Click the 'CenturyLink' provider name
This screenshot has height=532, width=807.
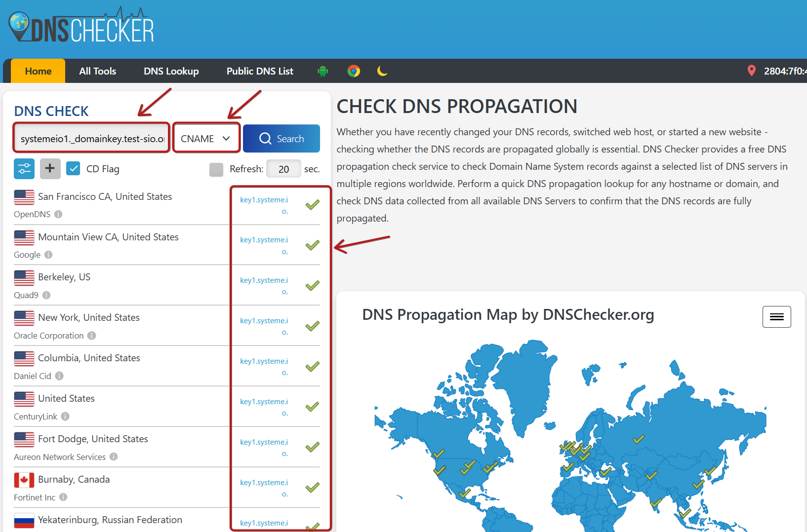coord(36,417)
